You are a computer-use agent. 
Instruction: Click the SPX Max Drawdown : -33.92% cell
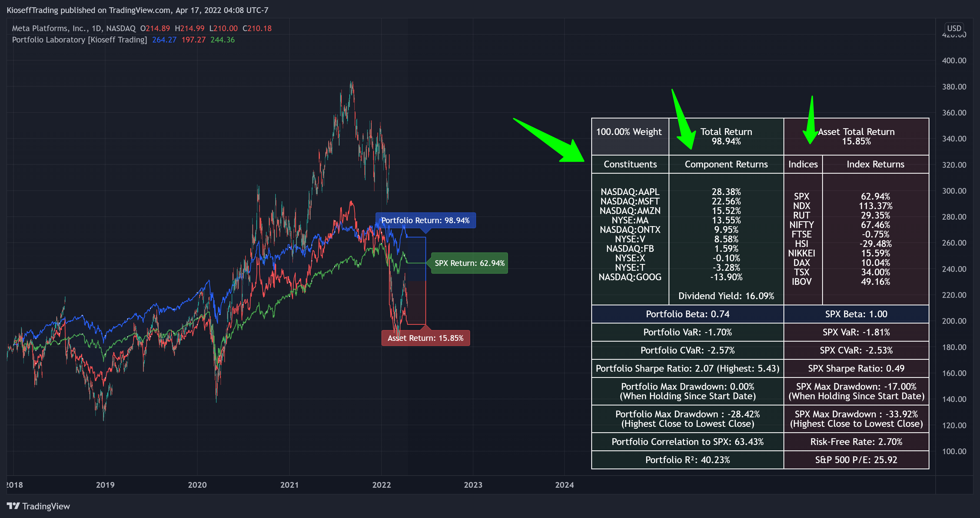coord(856,419)
